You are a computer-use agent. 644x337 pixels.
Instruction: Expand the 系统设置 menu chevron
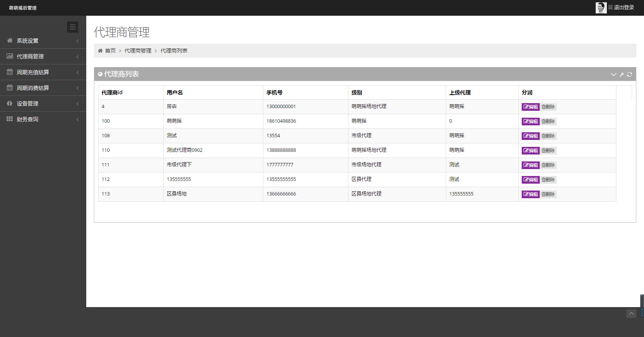point(77,41)
